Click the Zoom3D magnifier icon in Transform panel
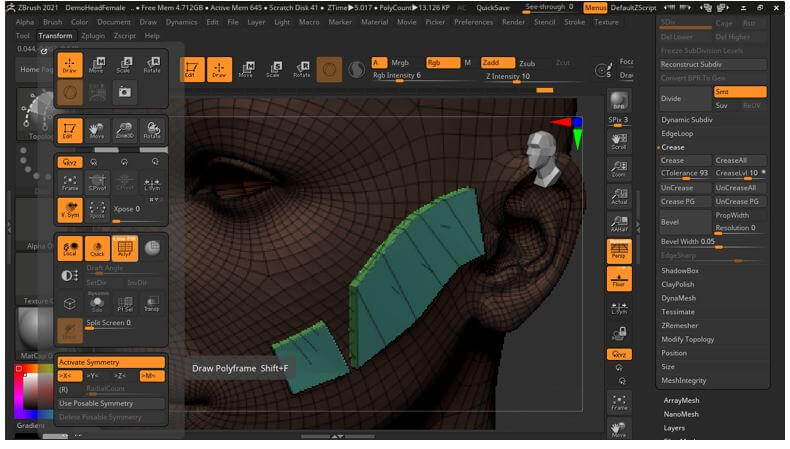The image size is (790, 449). [124, 131]
